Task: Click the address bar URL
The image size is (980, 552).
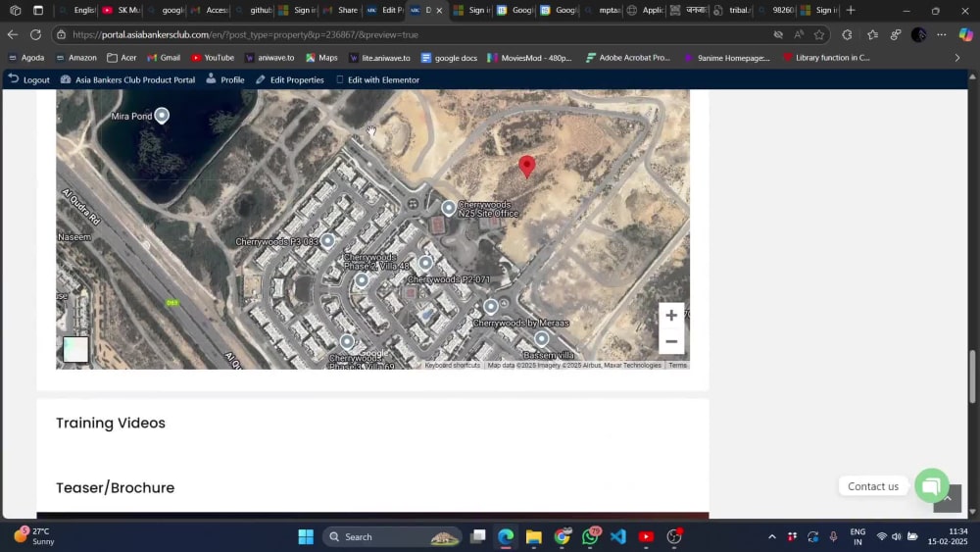Action: tap(245, 35)
